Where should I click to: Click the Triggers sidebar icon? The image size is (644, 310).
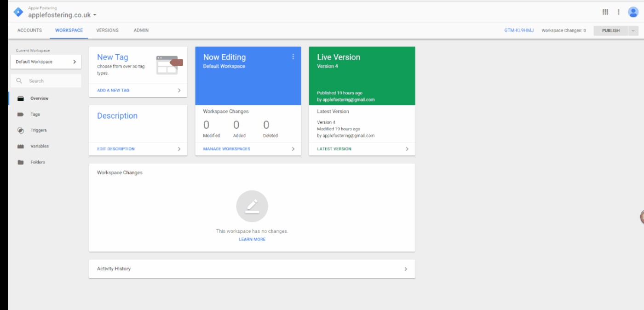(x=21, y=130)
